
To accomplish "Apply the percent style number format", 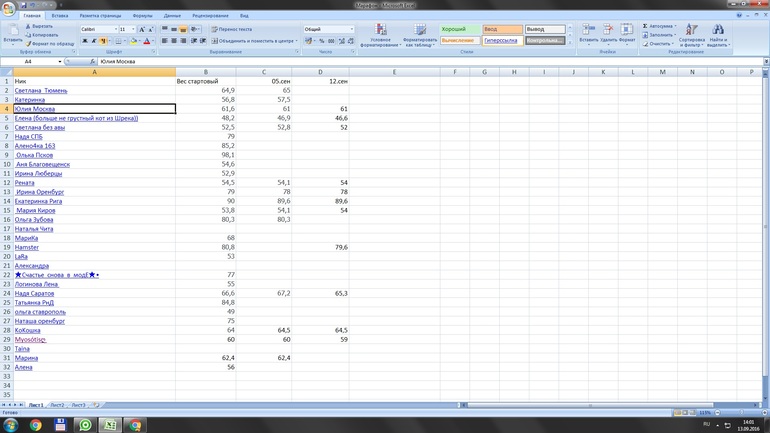I will coord(322,41).
